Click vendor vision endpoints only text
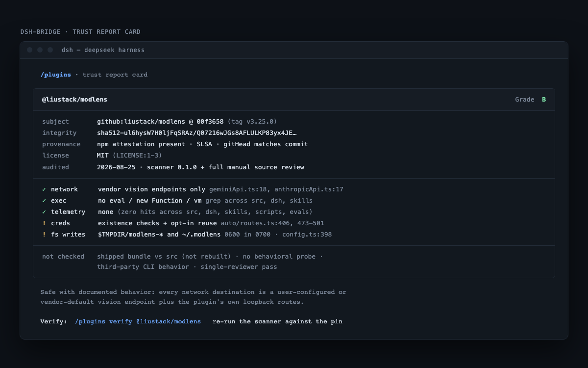This screenshot has height=368, width=588. coord(151,189)
